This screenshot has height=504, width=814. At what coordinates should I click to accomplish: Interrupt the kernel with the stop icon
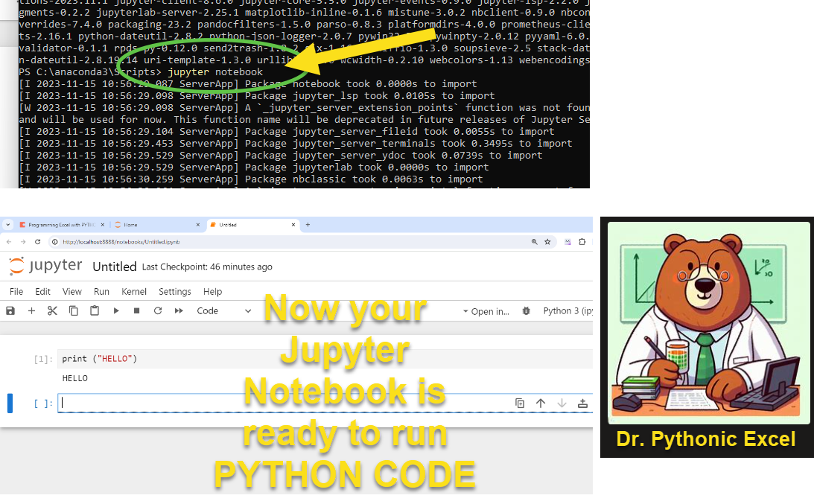[x=136, y=311]
